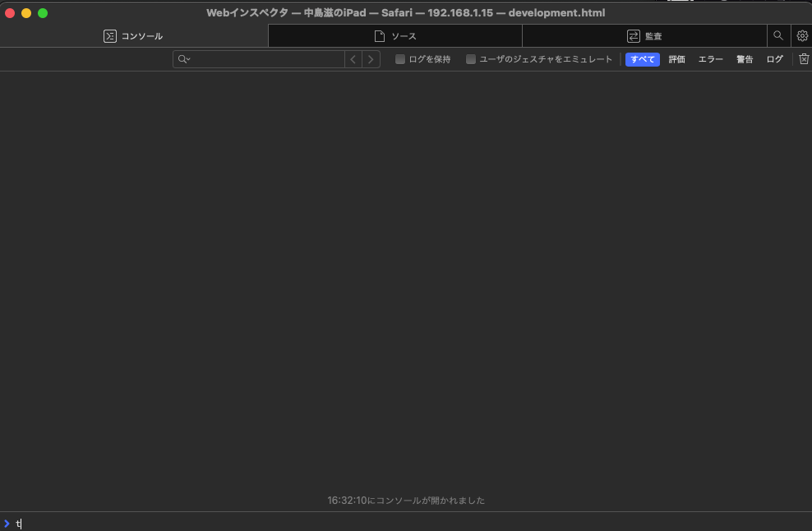Open Web Inspector settings gear
The width and height of the screenshot is (812, 531).
(x=802, y=35)
